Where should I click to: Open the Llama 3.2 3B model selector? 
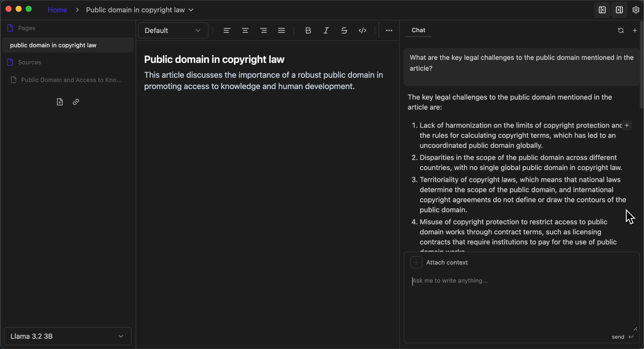pyautogui.click(x=68, y=336)
